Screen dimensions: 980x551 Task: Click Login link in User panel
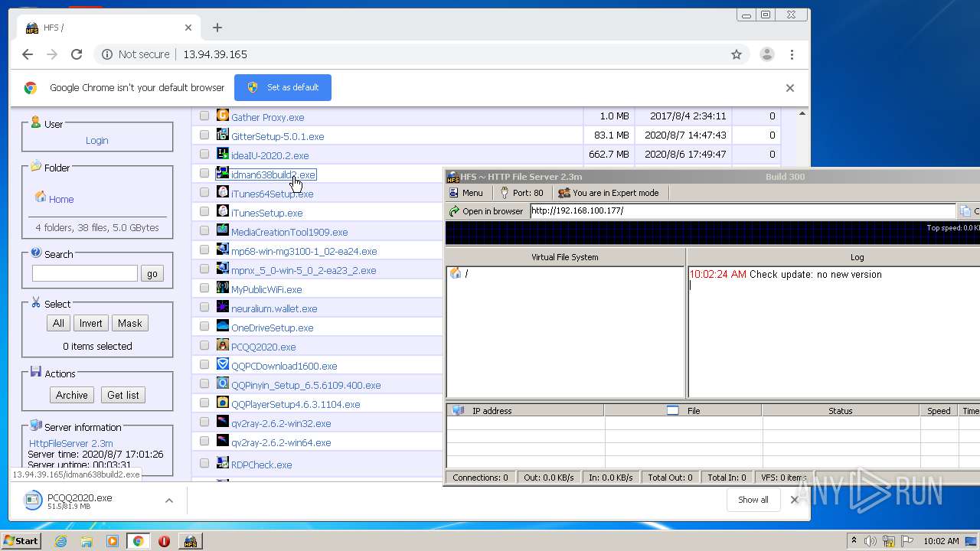point(96,140)
